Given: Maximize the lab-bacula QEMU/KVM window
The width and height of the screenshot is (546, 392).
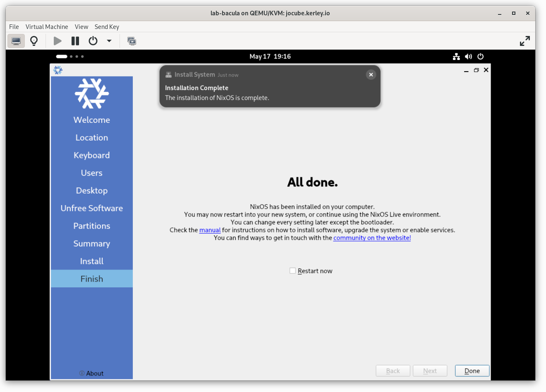Looking at the screenshot, I should pyautogui.click(x=514, y=13).
